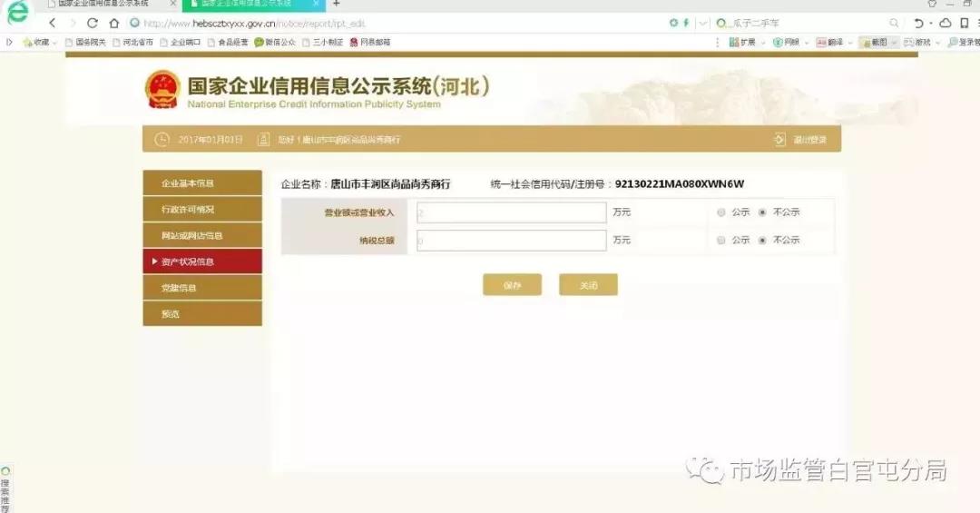The width and height of the screenshot is (980, 513).
Task: Open 行政许可情况 in the sidebar
Action: 202,210
